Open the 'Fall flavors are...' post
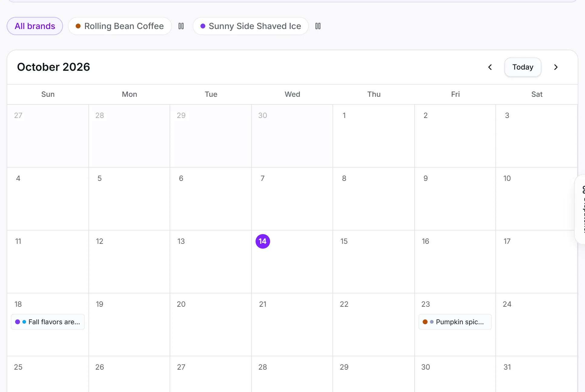This screenshot has height=392, width=585. tap(48, 322)
